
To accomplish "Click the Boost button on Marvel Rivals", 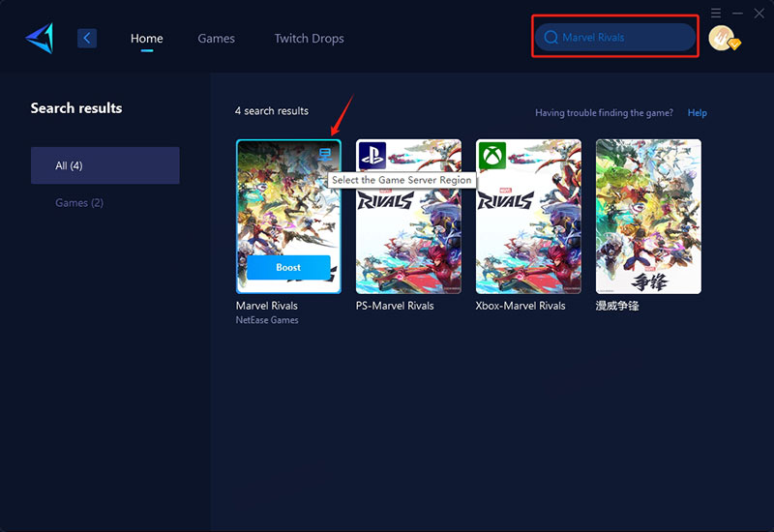I will pos(288,268).
